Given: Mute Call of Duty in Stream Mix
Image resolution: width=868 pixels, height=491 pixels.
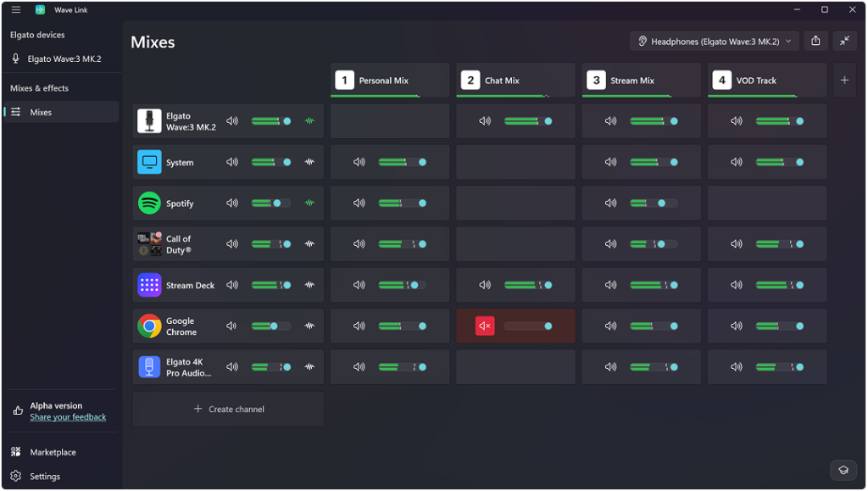Looking at the screenshot, I should tap(610, 244).
